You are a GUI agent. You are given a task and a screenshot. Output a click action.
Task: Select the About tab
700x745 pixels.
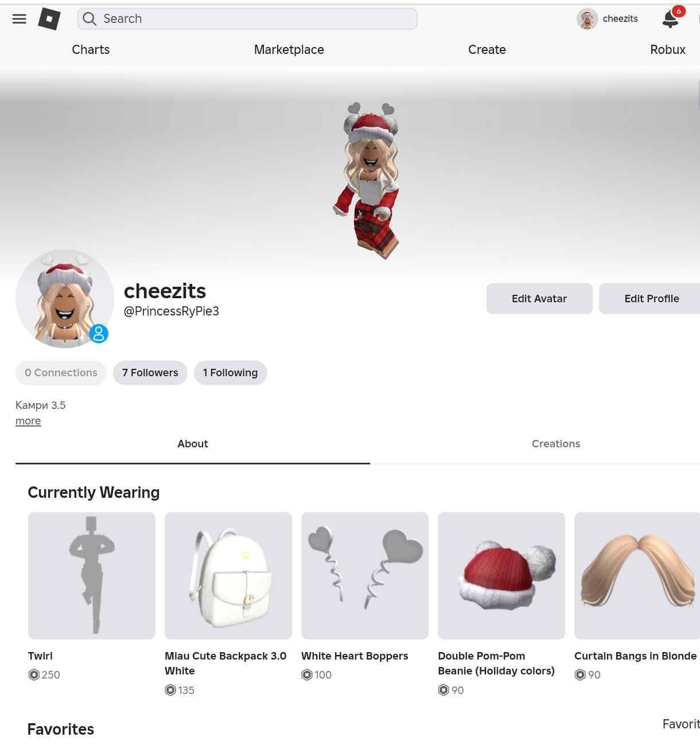193,444
